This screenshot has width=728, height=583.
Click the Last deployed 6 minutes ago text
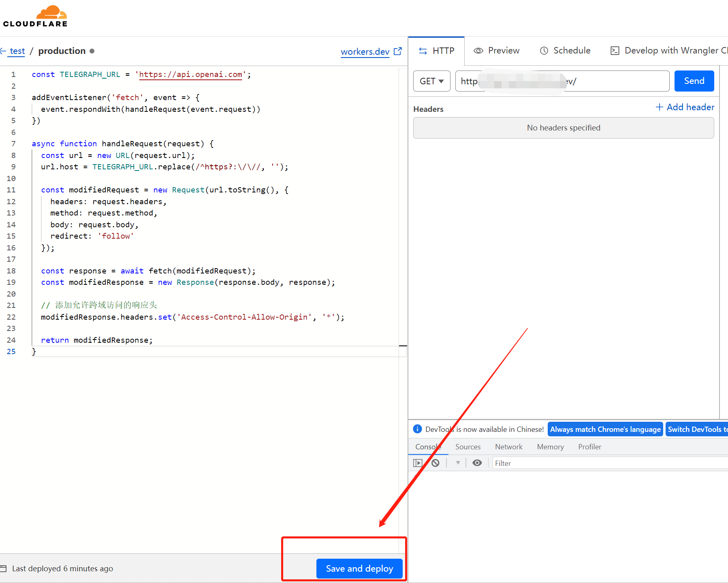[x=62, y=568]
